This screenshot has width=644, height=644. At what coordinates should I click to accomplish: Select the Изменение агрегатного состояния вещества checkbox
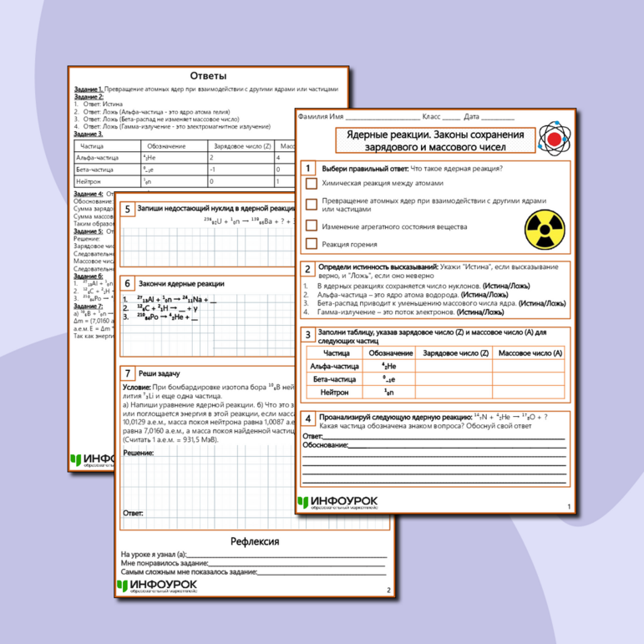point(311,226)
